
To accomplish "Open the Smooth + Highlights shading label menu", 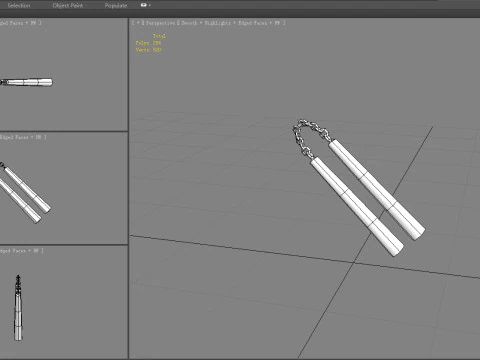I will (x=206, y=23).
